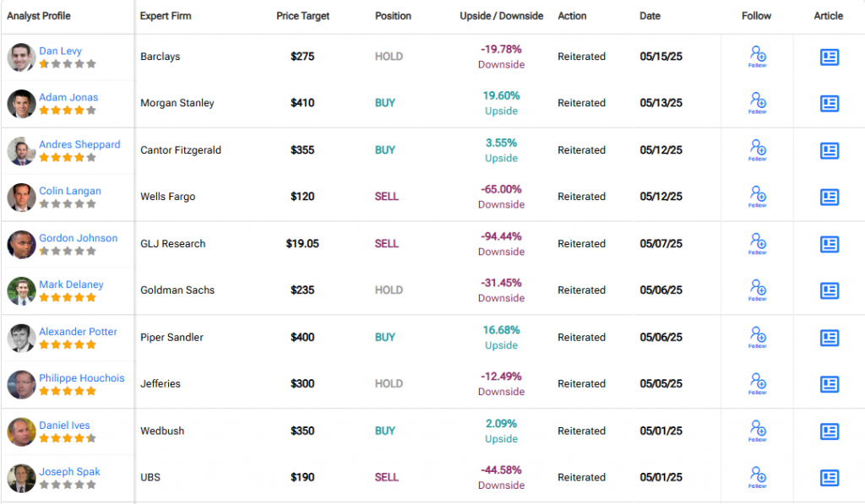865x504 pixels.
Task: Click the Goldman Sachs firm cell
Action: tap(177, 290)
